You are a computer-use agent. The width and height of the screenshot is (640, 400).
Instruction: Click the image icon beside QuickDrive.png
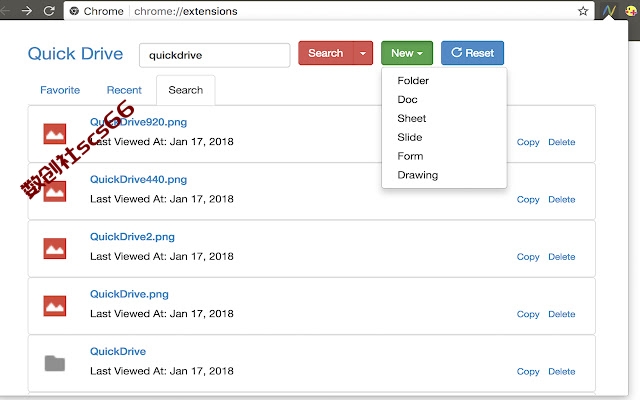55,306
